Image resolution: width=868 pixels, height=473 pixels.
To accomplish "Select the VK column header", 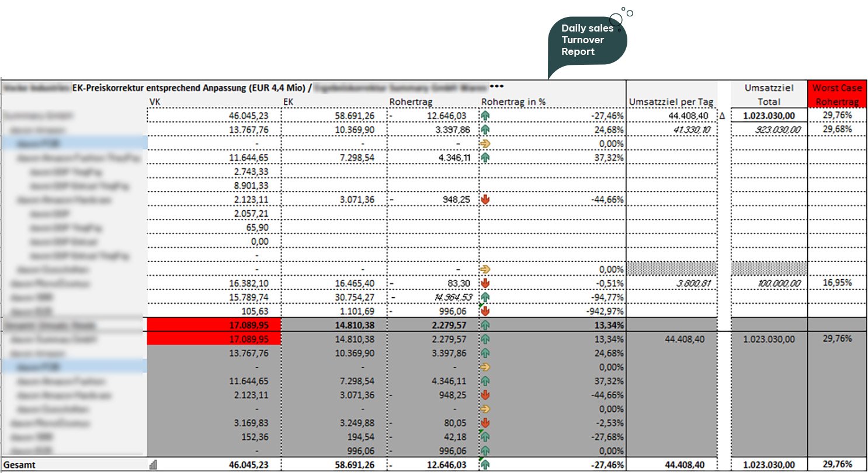I will click(156, 102).
